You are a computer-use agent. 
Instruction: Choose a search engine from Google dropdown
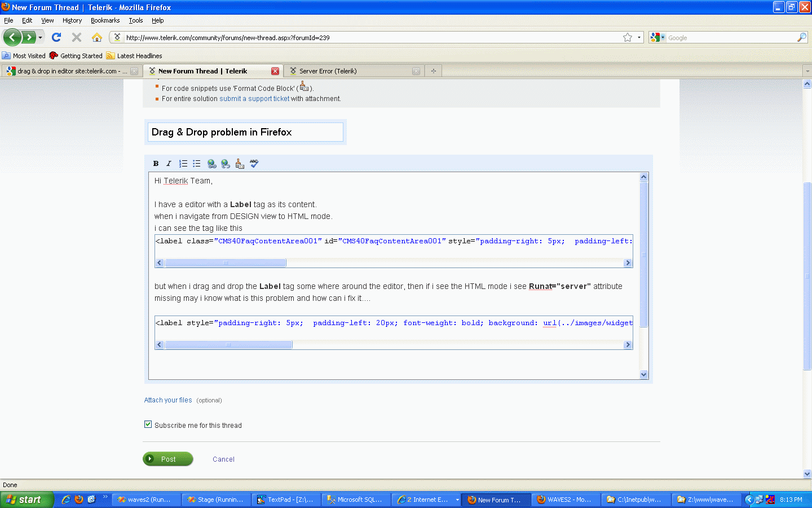tap(657, 37)
